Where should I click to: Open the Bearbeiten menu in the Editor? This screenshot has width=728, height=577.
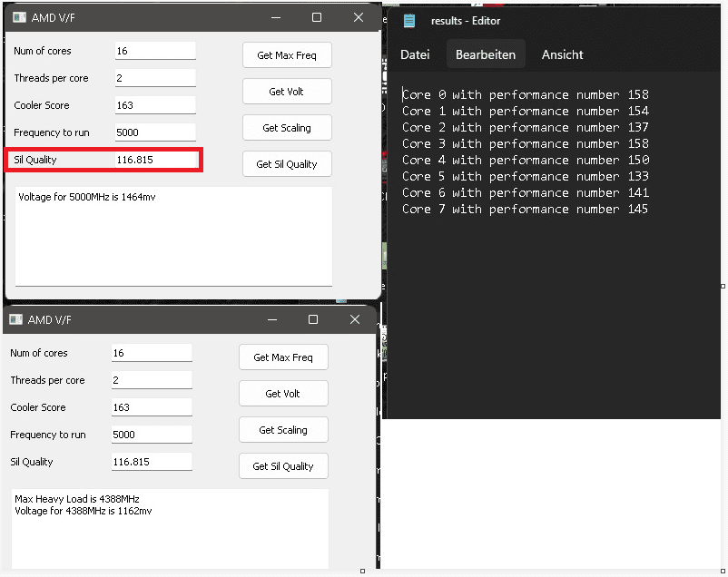[x=486, y=54]
